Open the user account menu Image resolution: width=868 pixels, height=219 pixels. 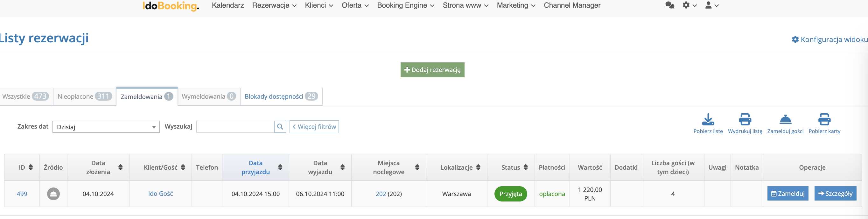712,5
